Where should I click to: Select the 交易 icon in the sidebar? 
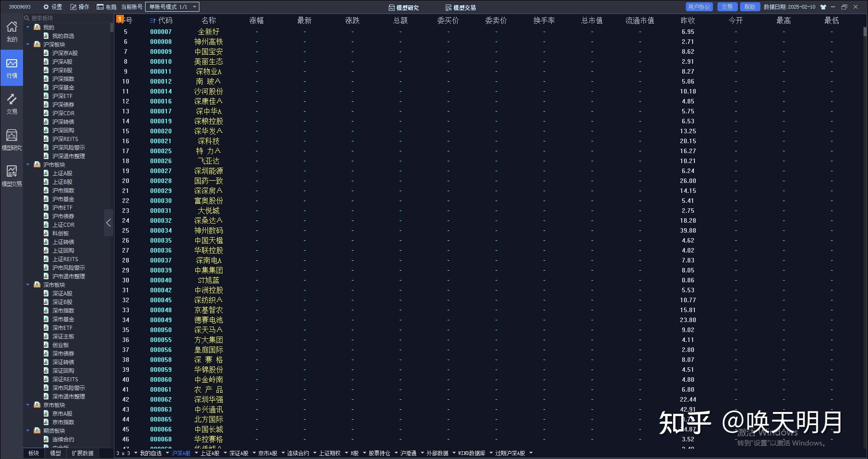coord(12,103)
